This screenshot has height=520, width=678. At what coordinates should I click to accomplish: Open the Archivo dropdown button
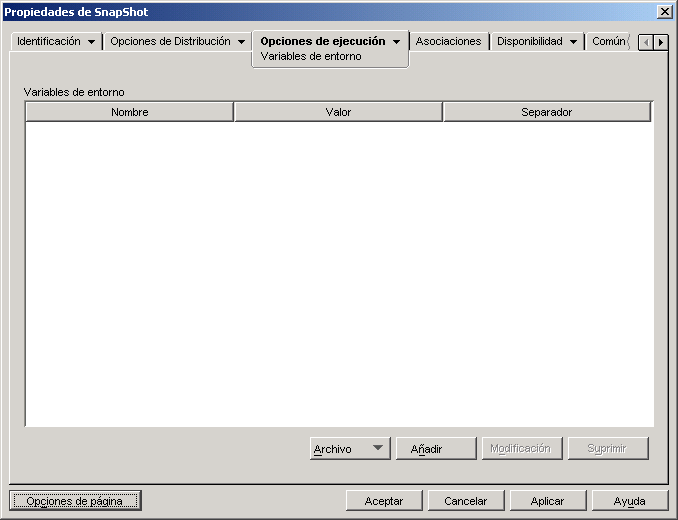point(350,449)
